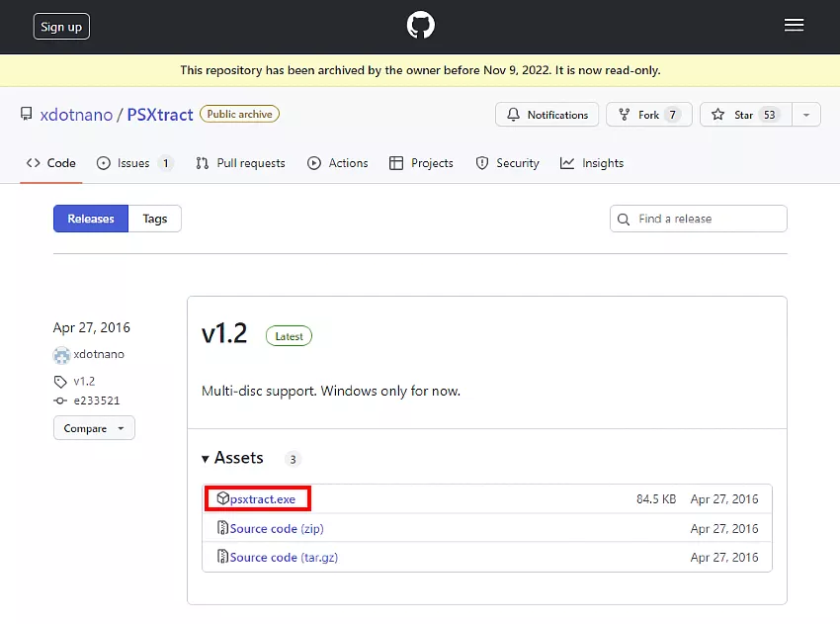Click the Notifications bell button

point(547,115)
